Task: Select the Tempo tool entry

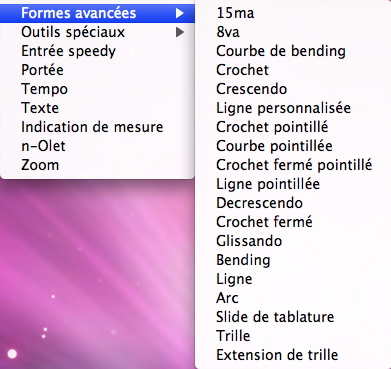Action: [x=97, y=89]
